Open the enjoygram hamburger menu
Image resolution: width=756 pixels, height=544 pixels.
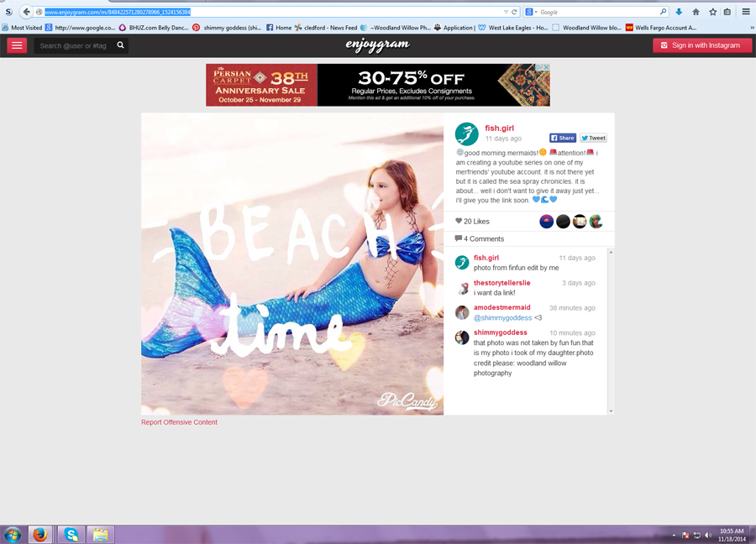(17, 45)
